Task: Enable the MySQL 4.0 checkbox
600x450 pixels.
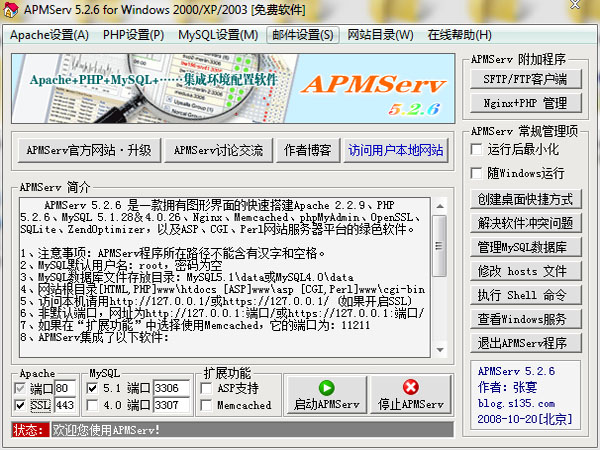Action: pos(92,405)
